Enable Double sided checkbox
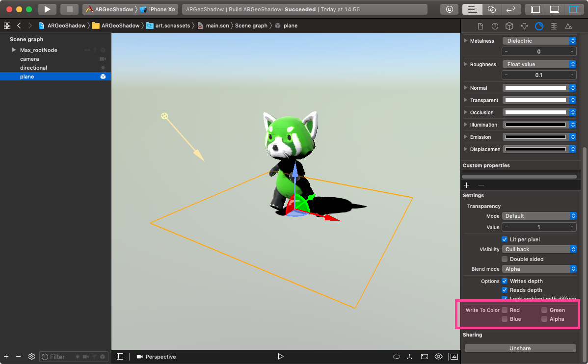 click(x=505, y=259)
